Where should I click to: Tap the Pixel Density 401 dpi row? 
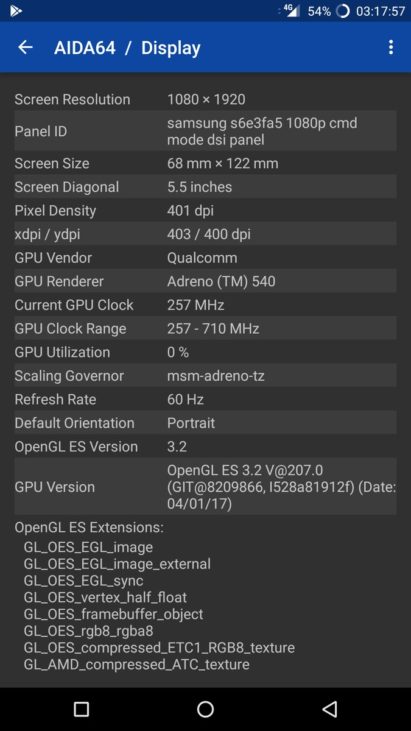tap(205, 210)
